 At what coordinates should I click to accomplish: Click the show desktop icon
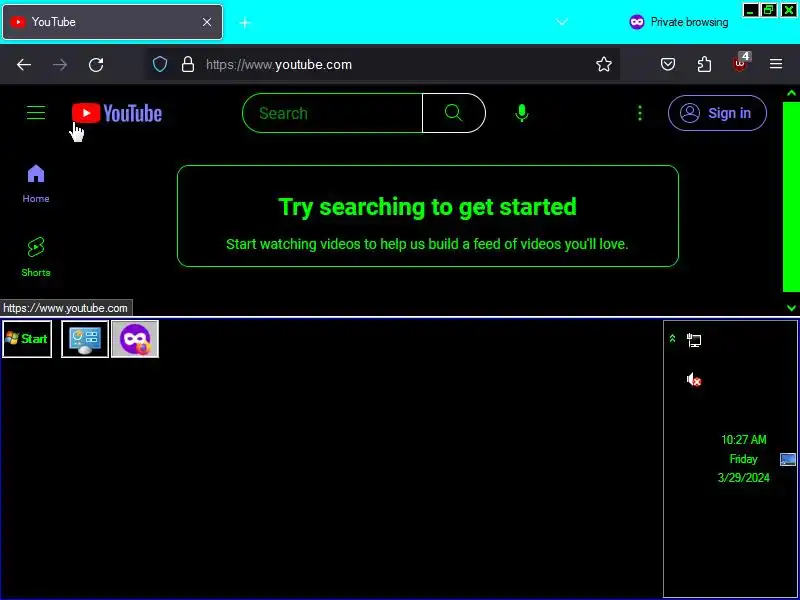pyautogui.click(x=788, y=459)
